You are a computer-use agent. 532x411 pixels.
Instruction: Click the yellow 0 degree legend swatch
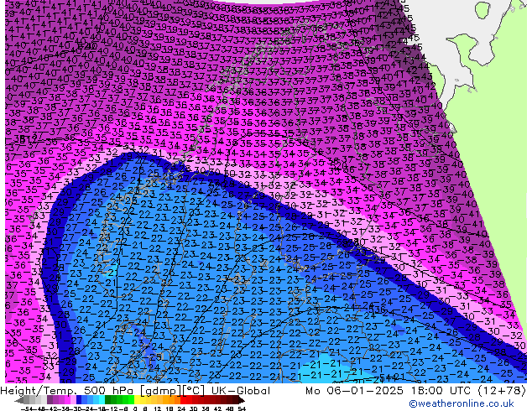pyautogui.click(x=138, y=399)
